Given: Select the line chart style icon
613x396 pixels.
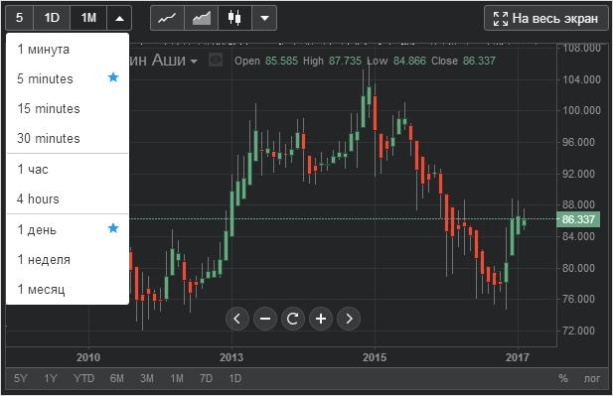Looking at the screenshot, I should [x=167, y=18].
